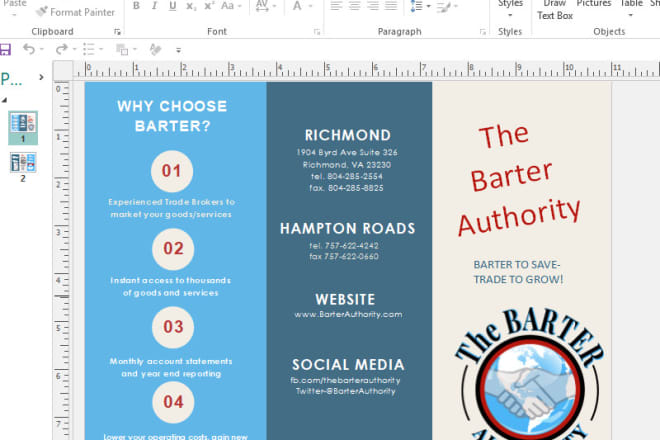Screen dimensions: 660x440
Task: Toggle Subscript formatting
Action: pyautogui.click(x=191, y=6)
